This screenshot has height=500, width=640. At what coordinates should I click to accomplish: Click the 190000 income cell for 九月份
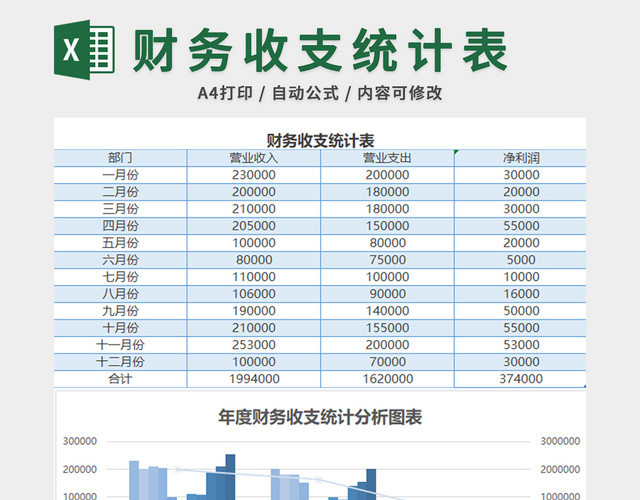pyautogui.click(x=253, y=311)
